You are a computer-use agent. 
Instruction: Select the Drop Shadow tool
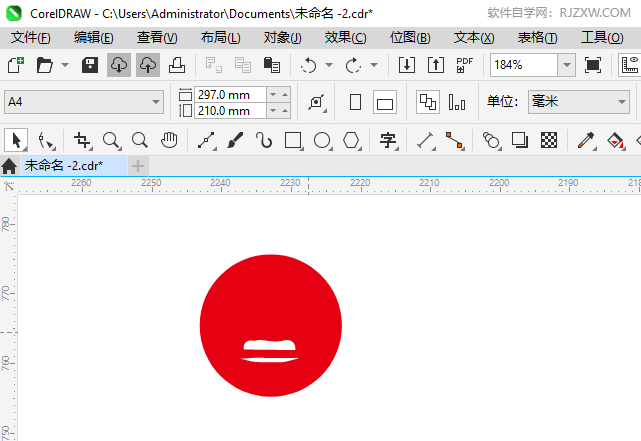pyautogui.click(x=520, y=141)
